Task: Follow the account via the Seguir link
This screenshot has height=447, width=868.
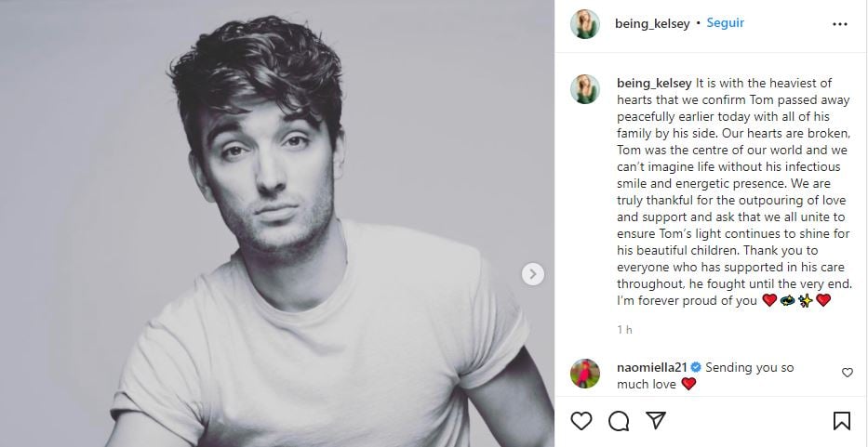Action: coord(725,23)
